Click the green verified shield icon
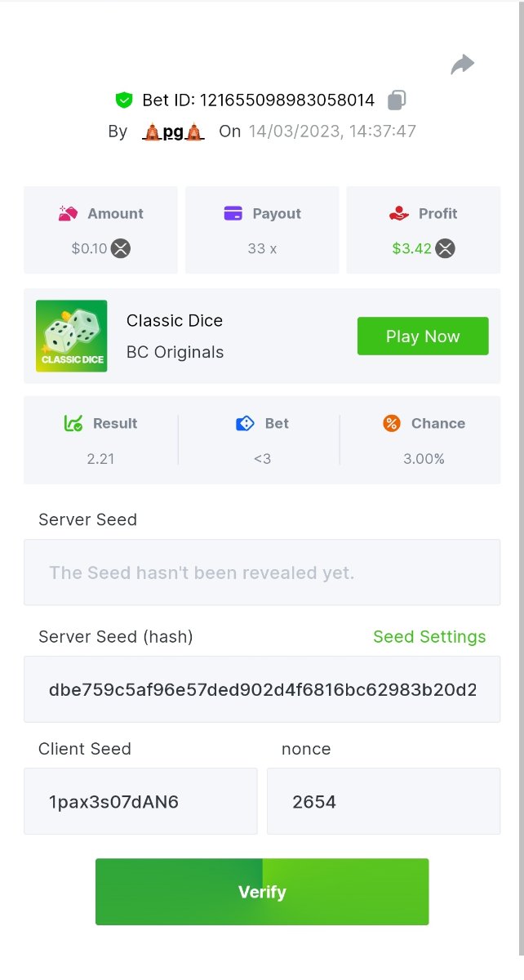Viewport: 524px width, 980px height. click(124, 100)
